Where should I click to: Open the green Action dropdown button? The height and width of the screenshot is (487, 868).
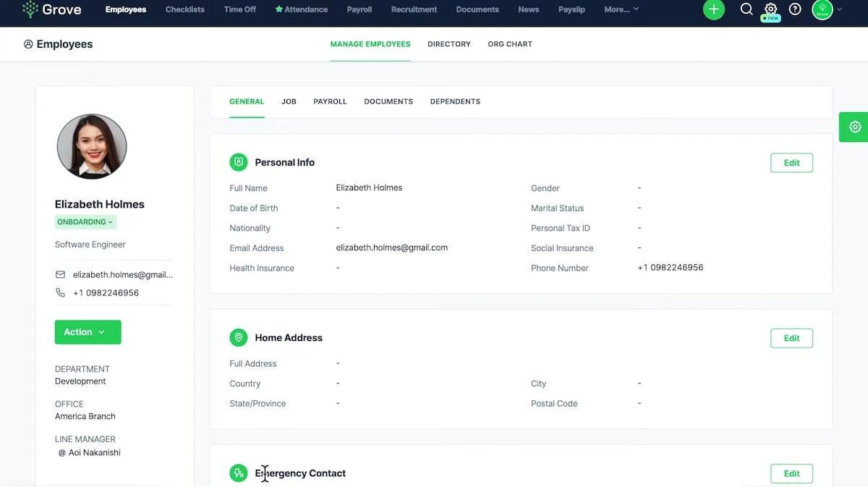click(88, 332)
